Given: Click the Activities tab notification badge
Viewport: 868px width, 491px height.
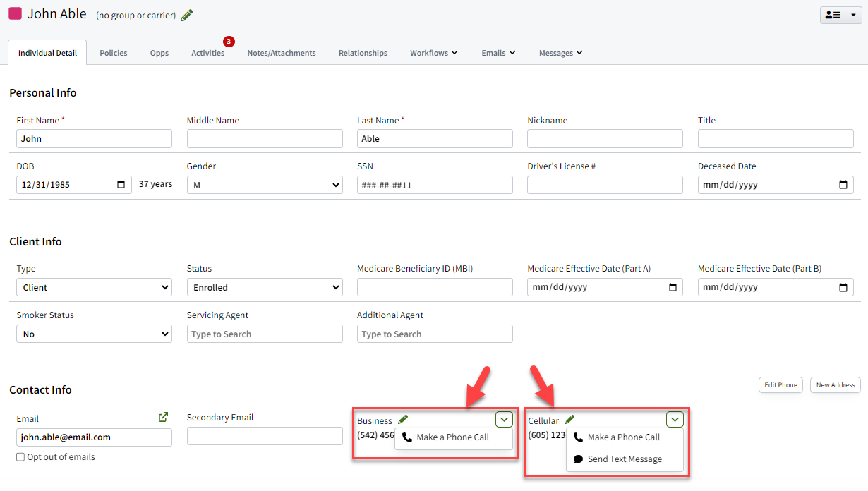Looking at the screenshot, I should coord(228,41).
